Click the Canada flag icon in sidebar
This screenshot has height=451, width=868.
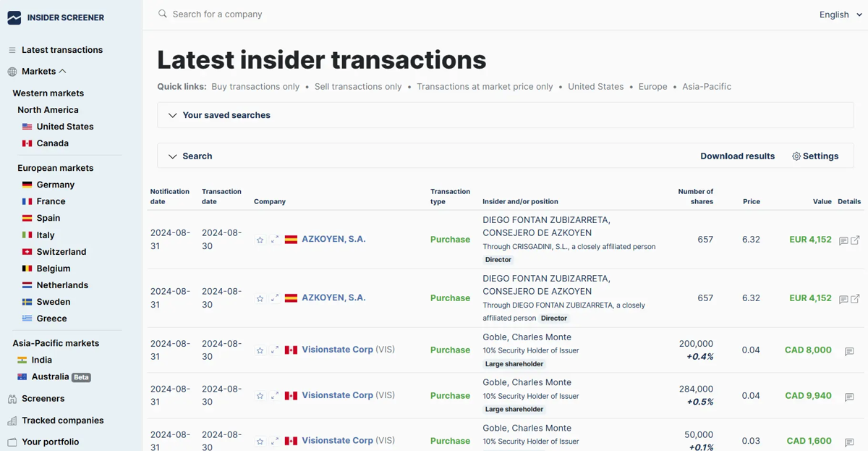coord(27,143)
